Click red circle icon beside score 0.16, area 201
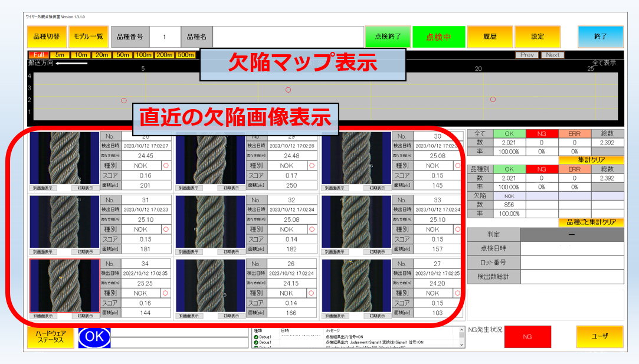639x364 pixels. [x=166, y=166]
